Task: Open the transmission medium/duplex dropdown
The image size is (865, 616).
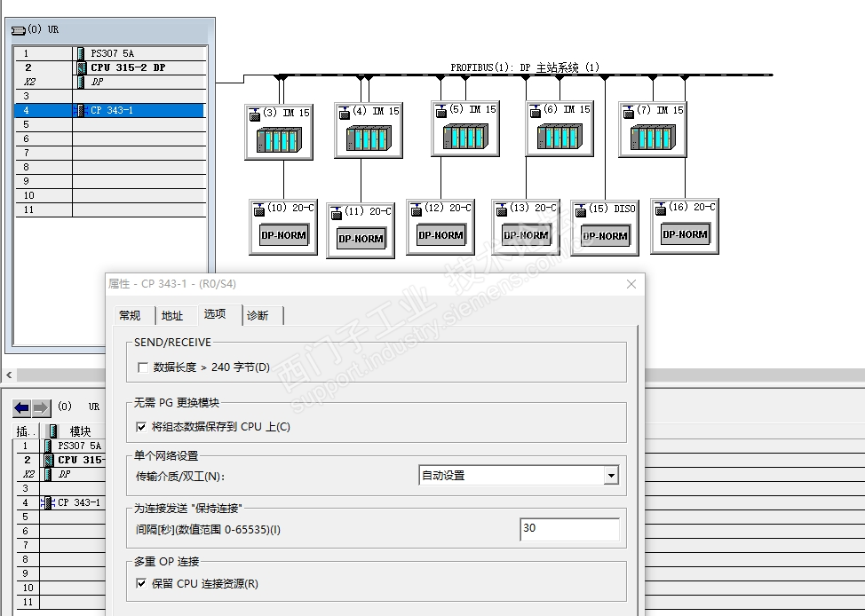Action: pyautogui.click(x=611, y=476)
